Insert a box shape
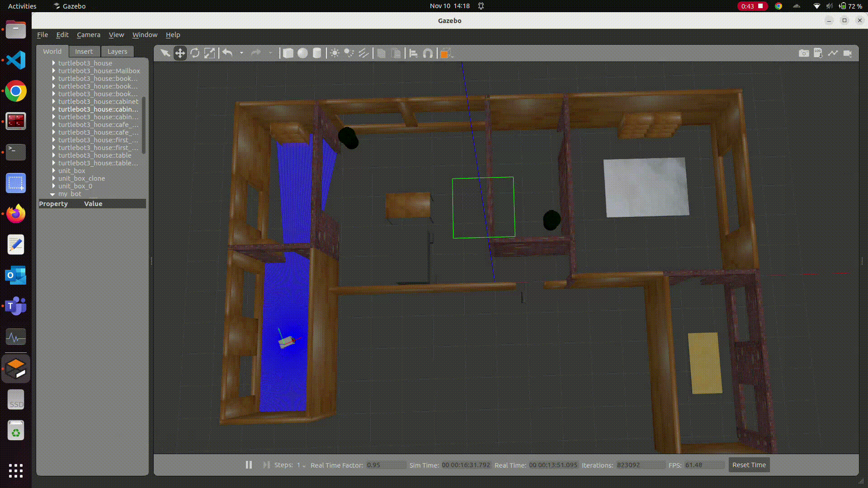Image resolution: width=868 pixels, height=488 pixels. click(x=288, y=53)
